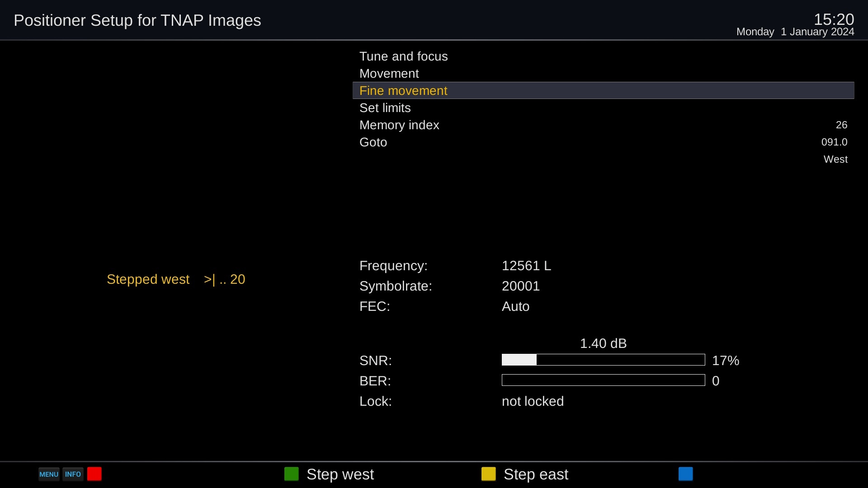Click the Symbolrate: label
Viewport: 868px width, 488px height.
click(396, 286)
